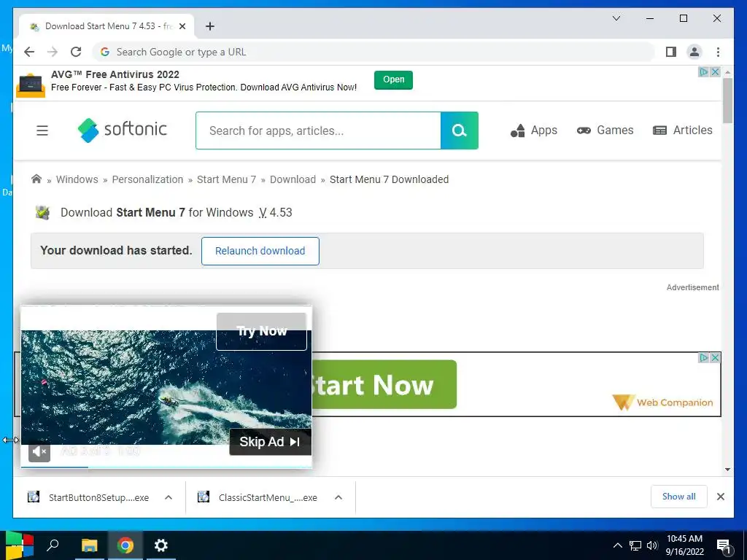The image size is (747, 560).
Task: Close the Web Companion banner ad
Action: point(715,357)
